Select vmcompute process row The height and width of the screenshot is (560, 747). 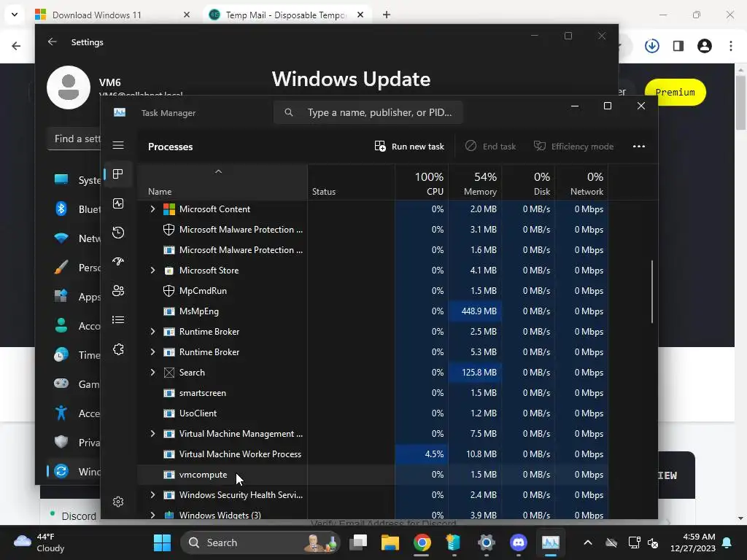pos(373,475)
